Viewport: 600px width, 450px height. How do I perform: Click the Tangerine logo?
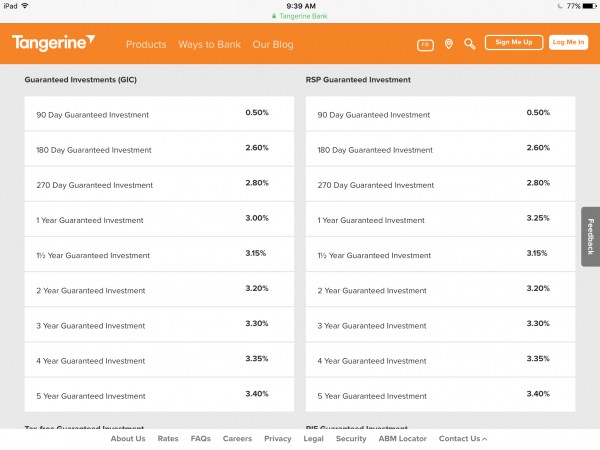(x=53, y=43)
